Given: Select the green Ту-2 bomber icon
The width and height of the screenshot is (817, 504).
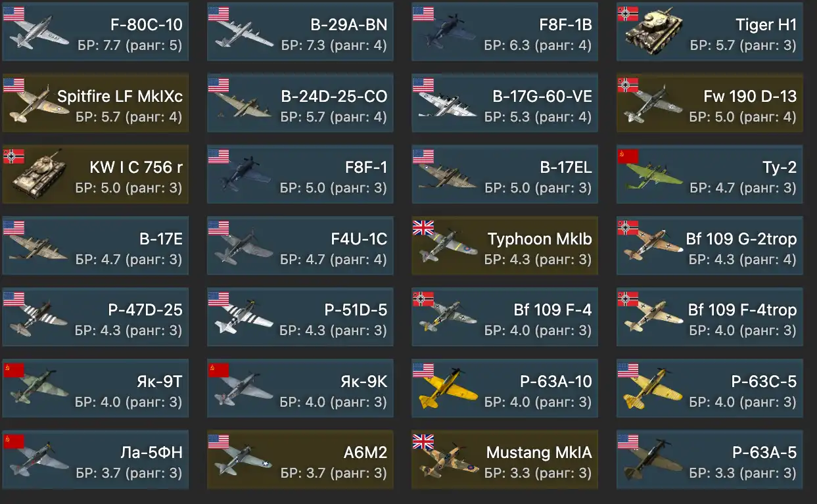Looking at the screenshot, I should [x=652, y=177].
